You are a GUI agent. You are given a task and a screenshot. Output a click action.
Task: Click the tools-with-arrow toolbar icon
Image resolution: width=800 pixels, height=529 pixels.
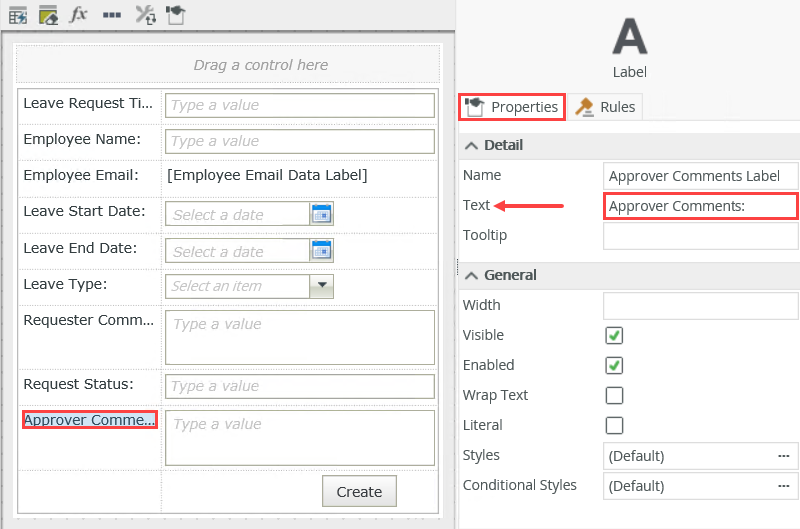[x=145, y=15]
